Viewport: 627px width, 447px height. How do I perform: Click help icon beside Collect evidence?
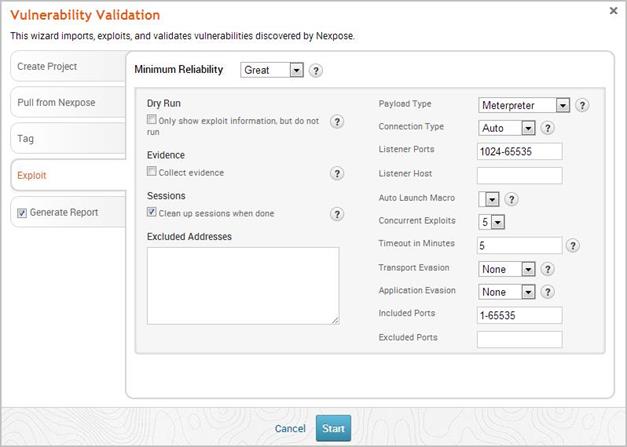(x=337, y=173)
